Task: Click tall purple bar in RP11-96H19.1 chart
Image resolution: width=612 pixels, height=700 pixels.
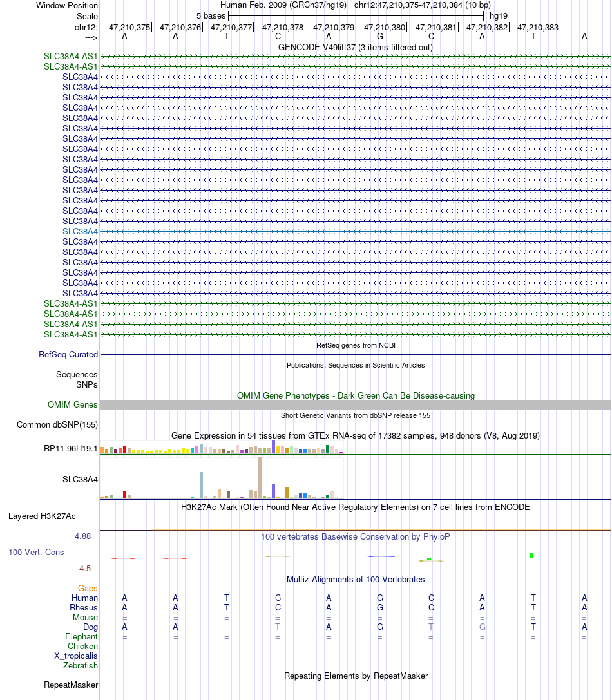Action: (273, 448)
